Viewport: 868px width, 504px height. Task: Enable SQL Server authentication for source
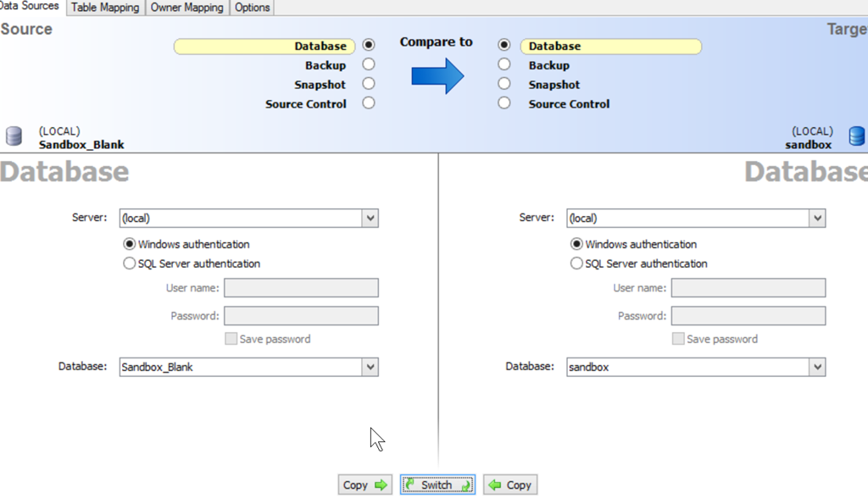point(130,263)
